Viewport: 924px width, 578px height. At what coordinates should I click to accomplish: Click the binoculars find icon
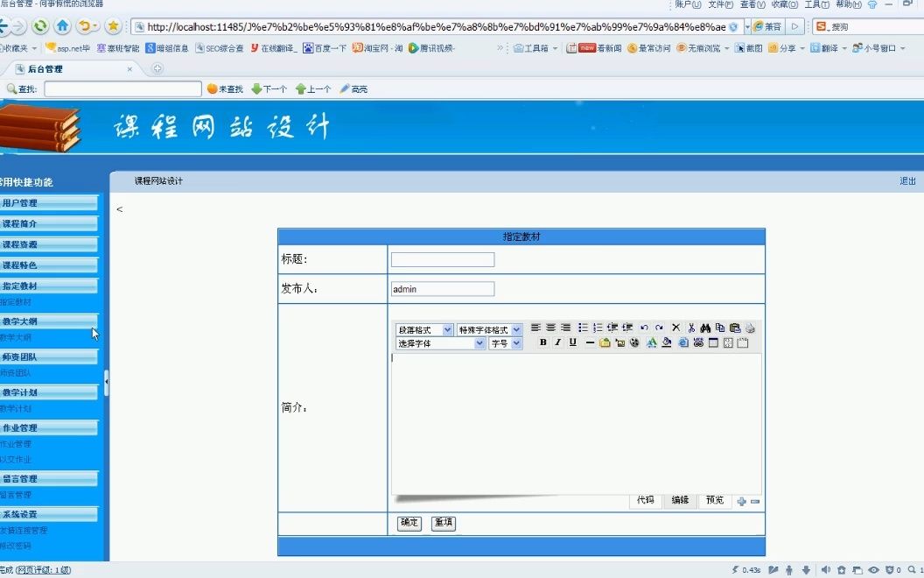tap(705, 328)
